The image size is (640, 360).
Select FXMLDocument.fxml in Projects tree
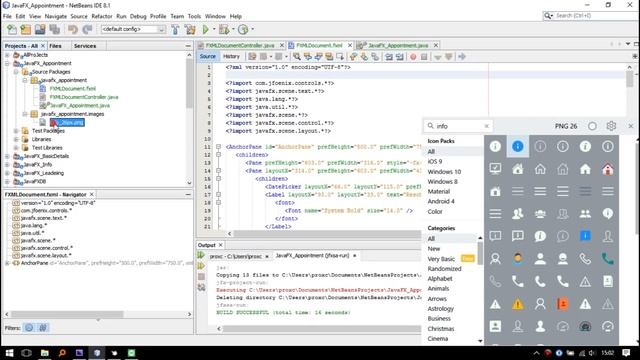(x=73, y=89)
